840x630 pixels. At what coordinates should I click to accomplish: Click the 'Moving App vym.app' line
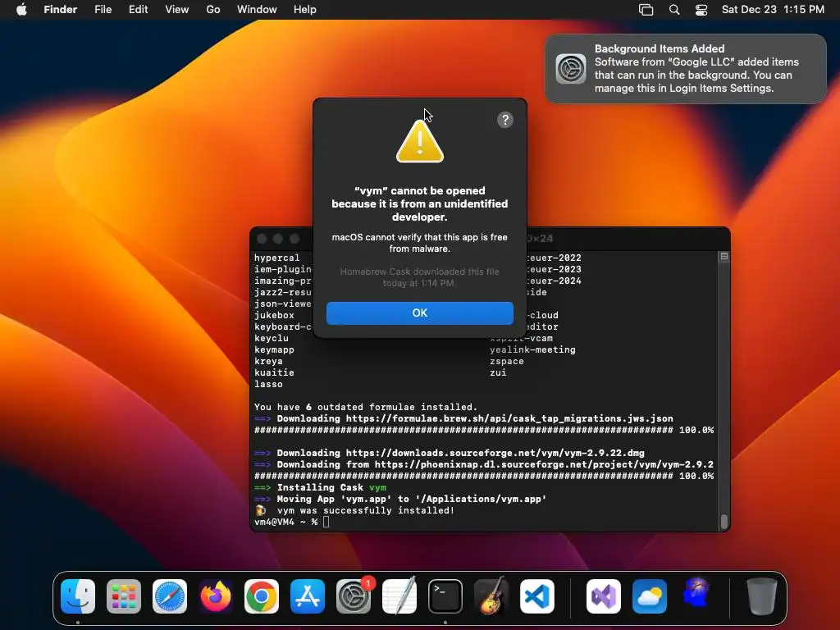pyautogui.click(x=400, y=499)
